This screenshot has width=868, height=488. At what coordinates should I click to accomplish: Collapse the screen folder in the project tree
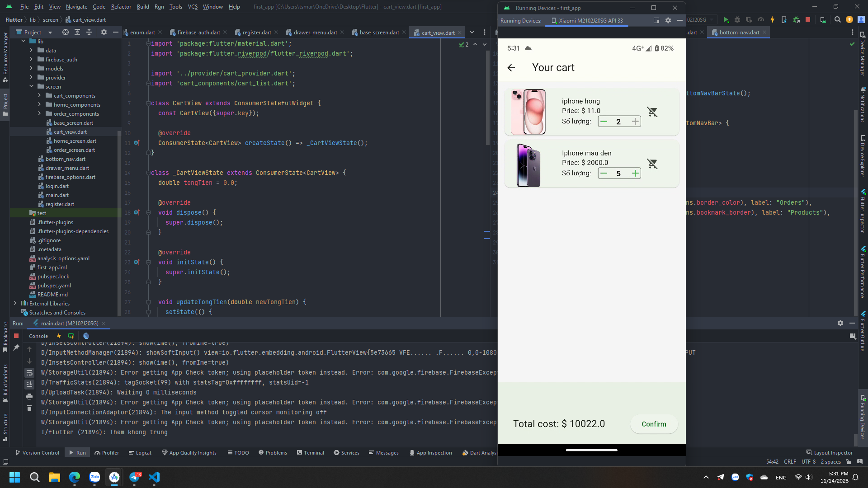point(31,86)
